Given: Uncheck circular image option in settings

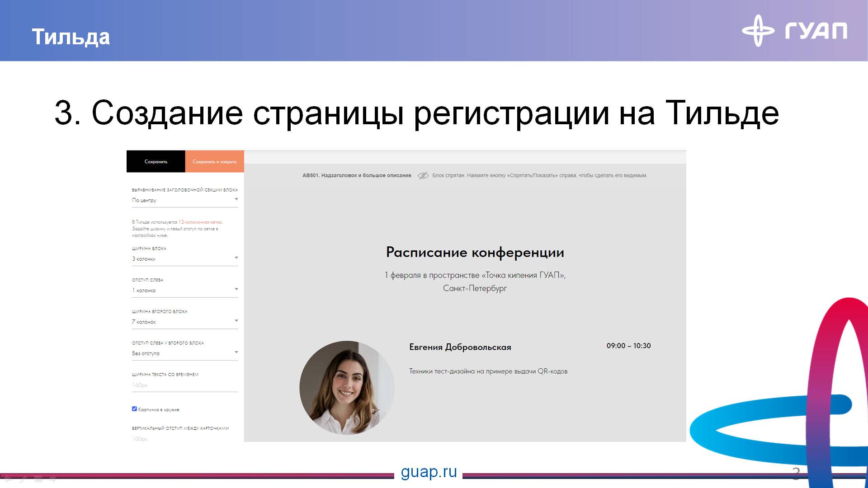Looking at the screenshot, I should point(134,408).
